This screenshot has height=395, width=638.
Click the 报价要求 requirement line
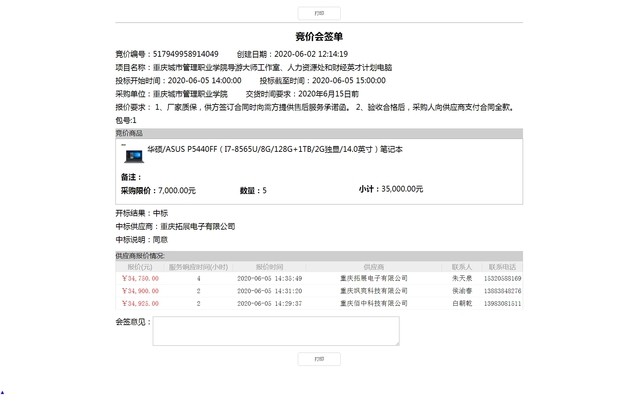pos(315,107)
